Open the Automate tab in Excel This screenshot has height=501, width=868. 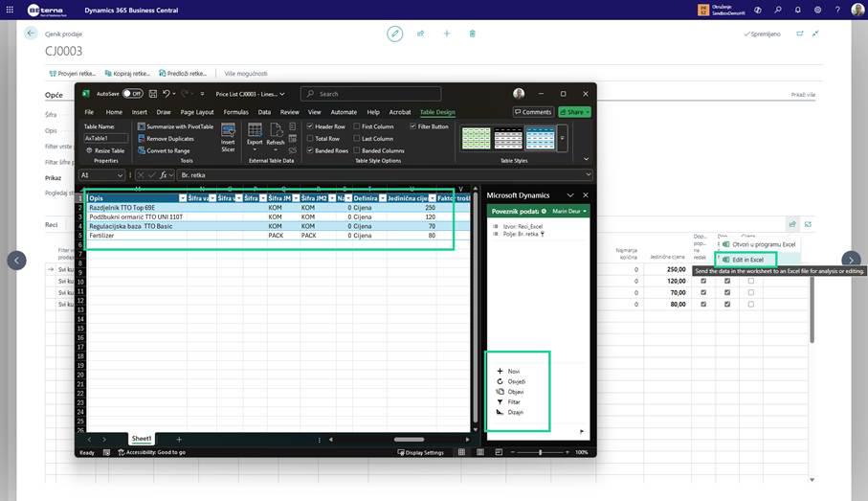pos(344,112)
